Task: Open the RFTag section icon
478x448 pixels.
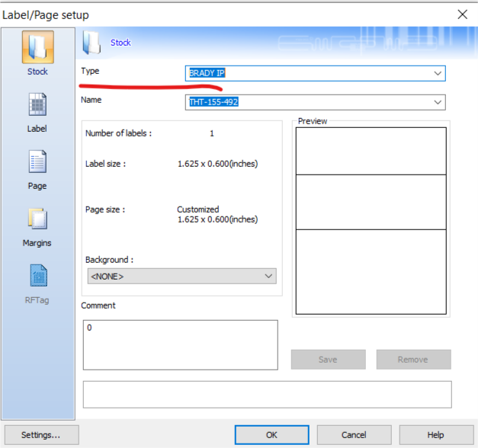Action: [x=38, y=276]
